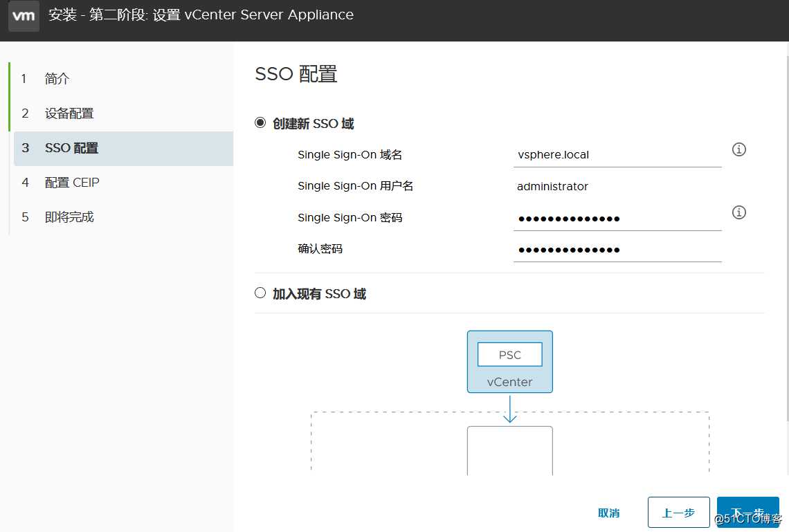
Task: Click the 下一步 next button
Action: click(x=747, y=513)
